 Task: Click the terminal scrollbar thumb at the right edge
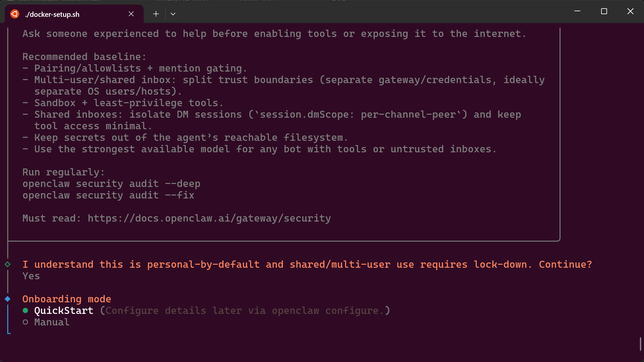[x=640, y=344]
